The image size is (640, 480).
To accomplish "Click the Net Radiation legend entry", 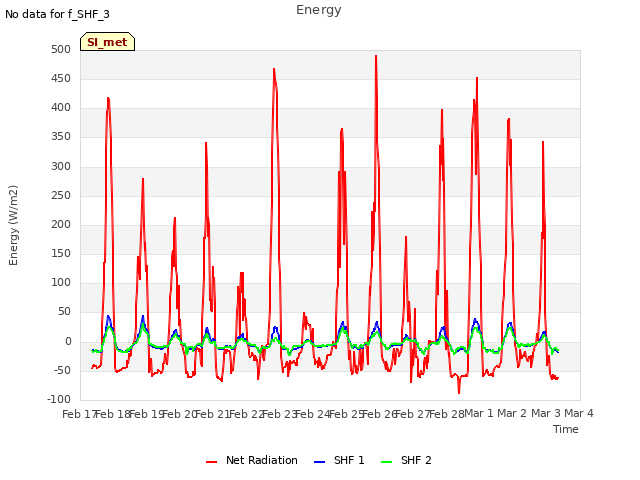I will [252, 460].
